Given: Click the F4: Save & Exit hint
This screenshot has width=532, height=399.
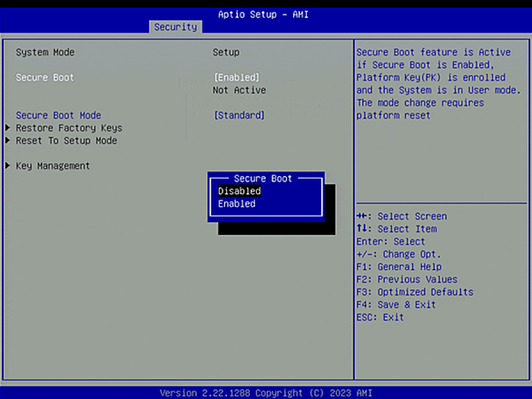Looking at the screenshot, I should click(396, 305).
